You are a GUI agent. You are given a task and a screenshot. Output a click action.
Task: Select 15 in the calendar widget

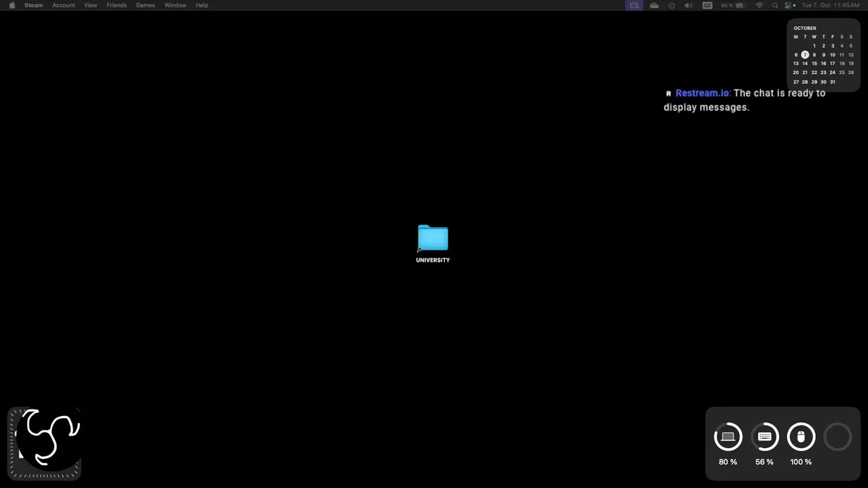[x=814, y=64]
